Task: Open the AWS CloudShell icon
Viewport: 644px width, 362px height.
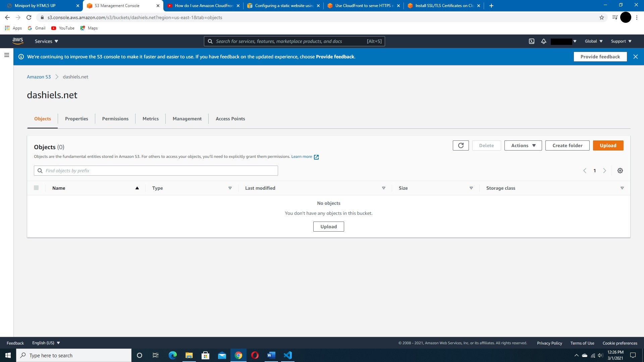Action: coord(532,41)
